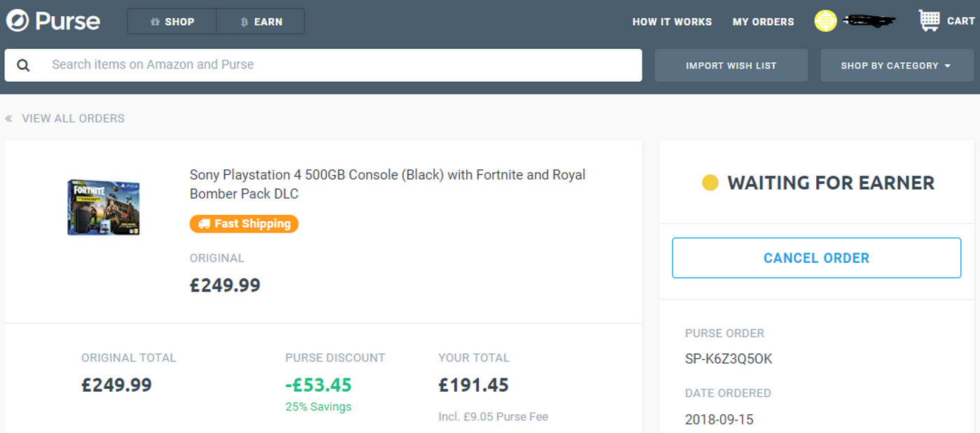The image size is (980, 433).
Task: Return via View All Orders link
Action: 73,118
